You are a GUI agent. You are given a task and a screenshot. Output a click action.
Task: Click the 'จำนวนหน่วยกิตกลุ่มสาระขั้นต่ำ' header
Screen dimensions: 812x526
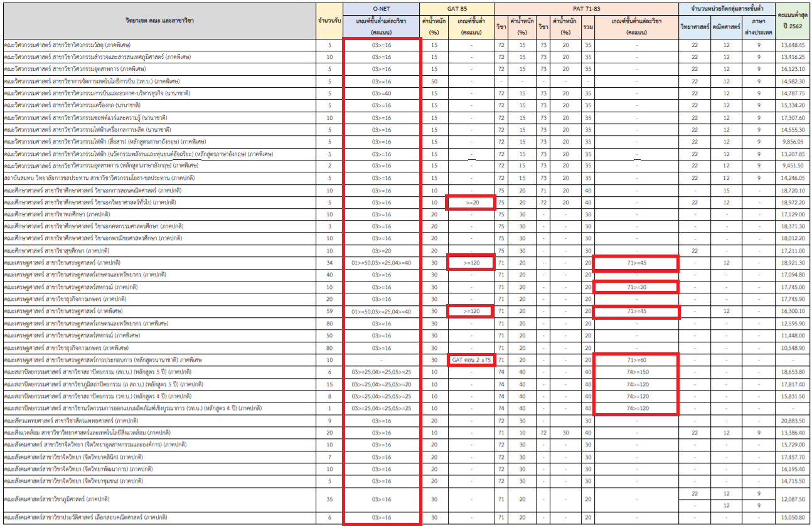click(x=726, y=9)
